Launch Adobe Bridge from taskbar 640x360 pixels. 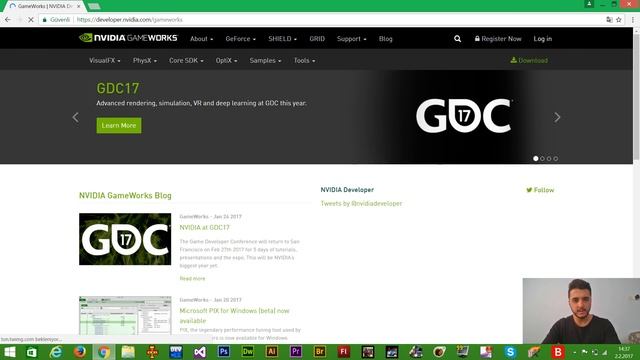[320, 351]
